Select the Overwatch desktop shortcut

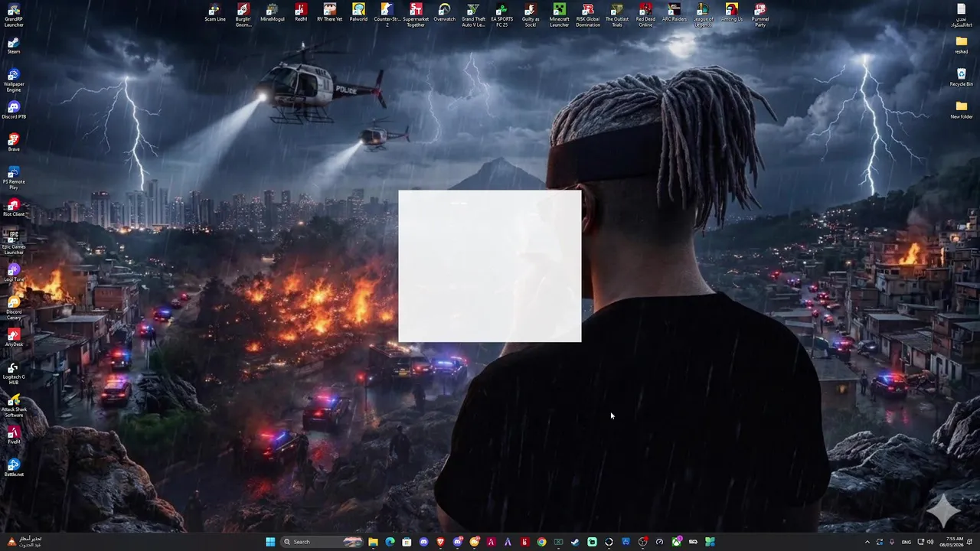click(x=444, y=12)
